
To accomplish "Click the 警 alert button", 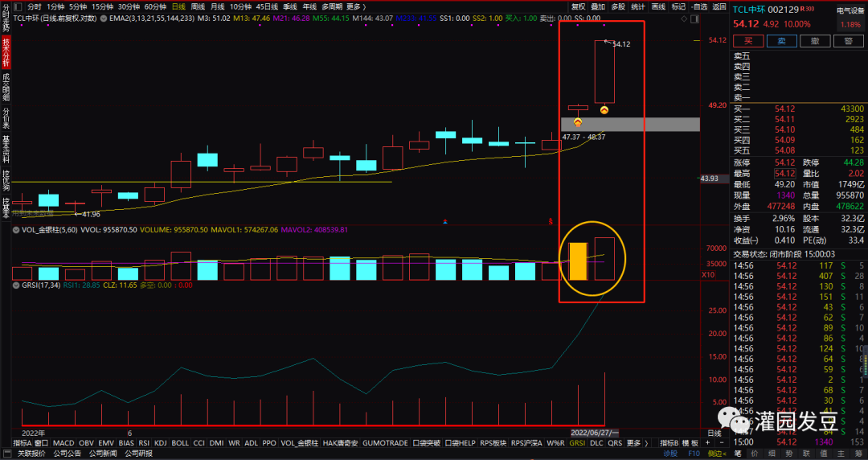I will pos(848,41).
